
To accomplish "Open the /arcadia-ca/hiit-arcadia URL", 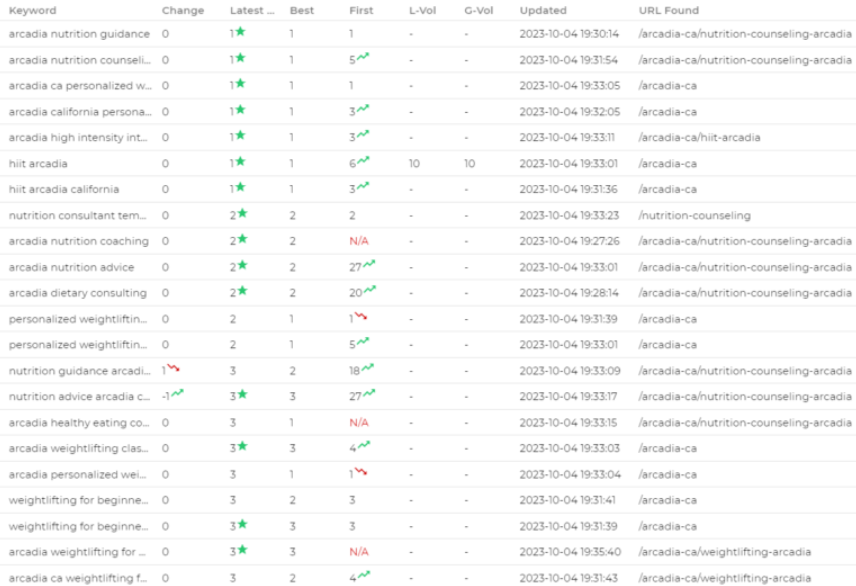I will (x=699, y=137).
